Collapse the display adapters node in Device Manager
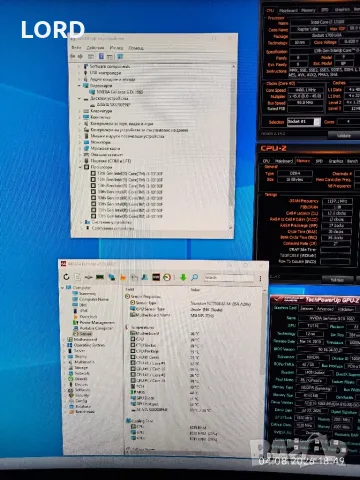The width and height of the screenshot is (360, 480). 79,85
